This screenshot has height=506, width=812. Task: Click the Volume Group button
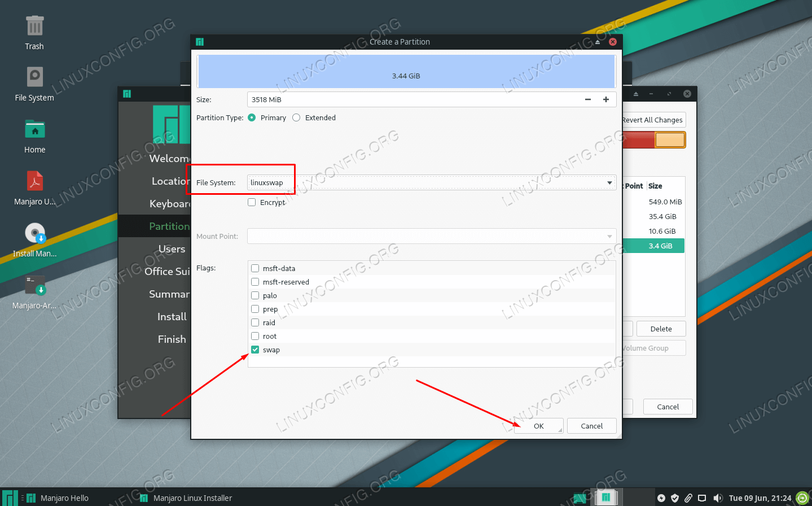[653, 348]
